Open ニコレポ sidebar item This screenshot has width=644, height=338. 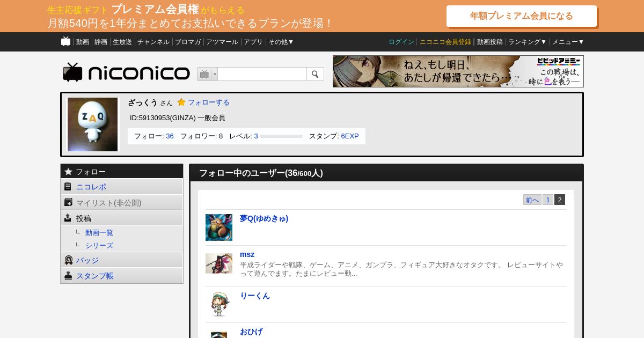point(122,187)
